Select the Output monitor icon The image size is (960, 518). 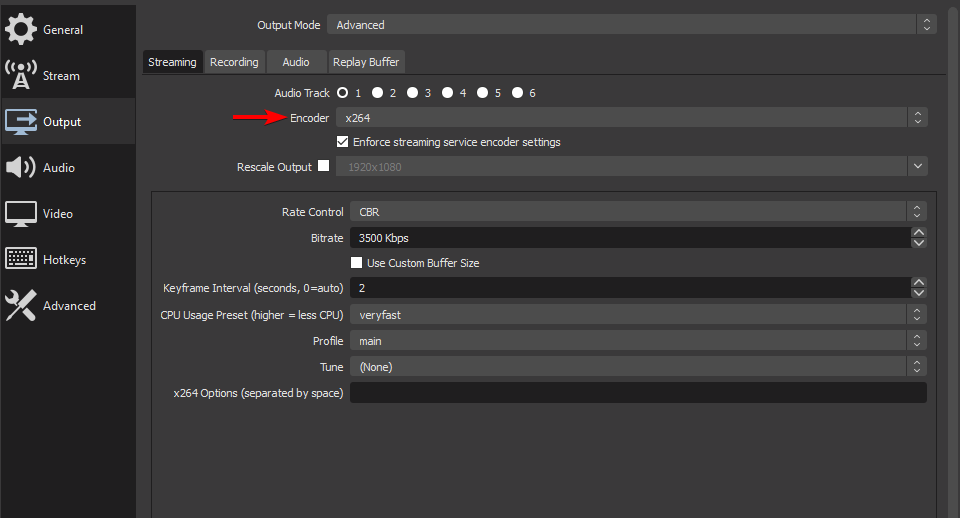coord(21,122)
